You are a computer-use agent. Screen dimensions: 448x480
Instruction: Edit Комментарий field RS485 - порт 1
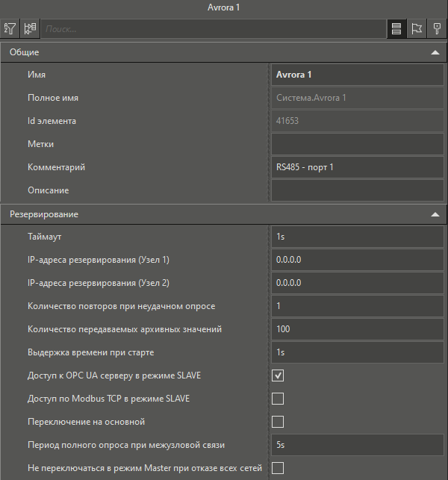point(358,167)
